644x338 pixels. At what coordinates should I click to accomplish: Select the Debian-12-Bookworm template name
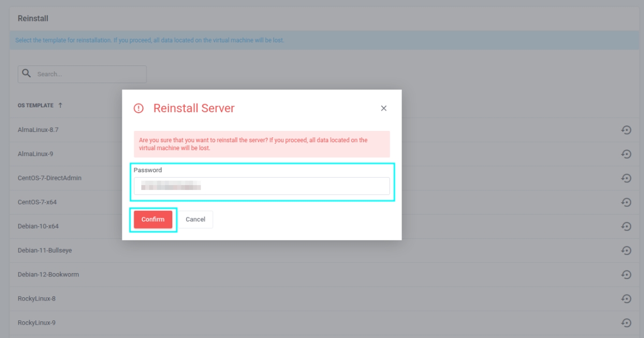[48, 275]
